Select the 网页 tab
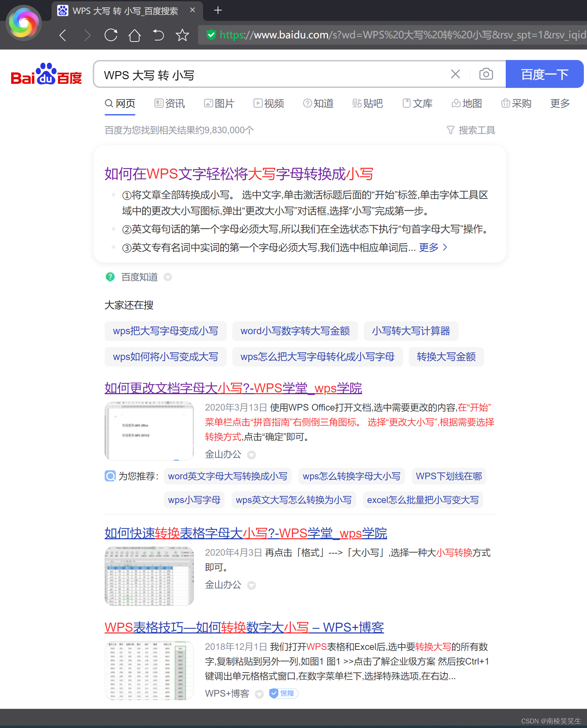Image resolution: width=587 pixels, height=728 pixels. [x=120, y=103]
